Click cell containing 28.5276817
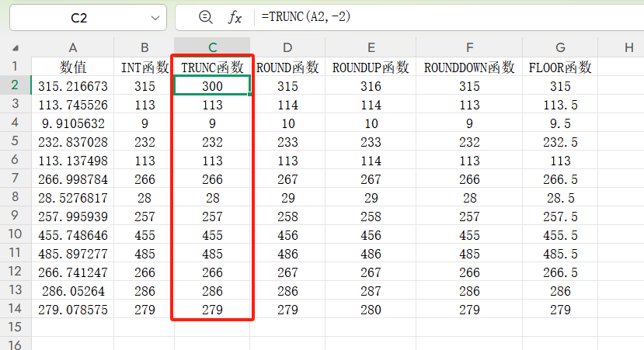Image resolution: width=644 pixels, height=350 pixels. coord(73,198)
